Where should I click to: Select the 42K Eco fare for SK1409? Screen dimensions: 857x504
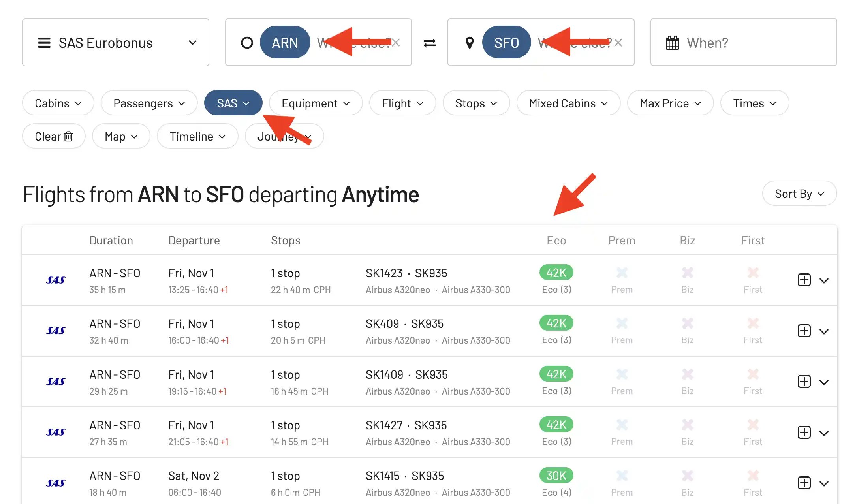556,374
